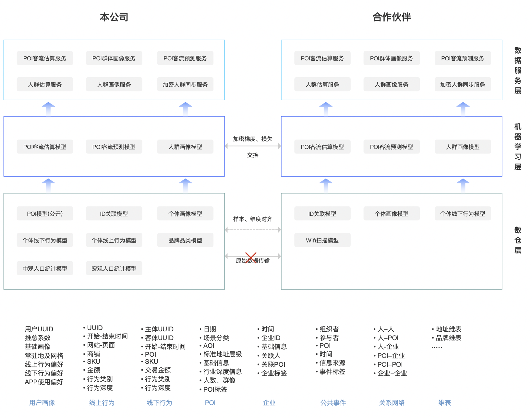Select the 事件标签 bullet item
The image size is (532, 418).
tap(331, 372)
